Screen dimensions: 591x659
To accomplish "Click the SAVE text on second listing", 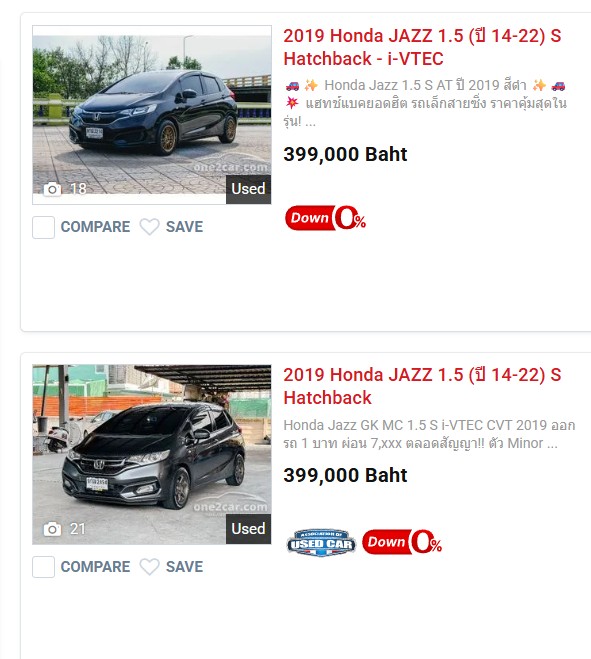I will 185,567.
